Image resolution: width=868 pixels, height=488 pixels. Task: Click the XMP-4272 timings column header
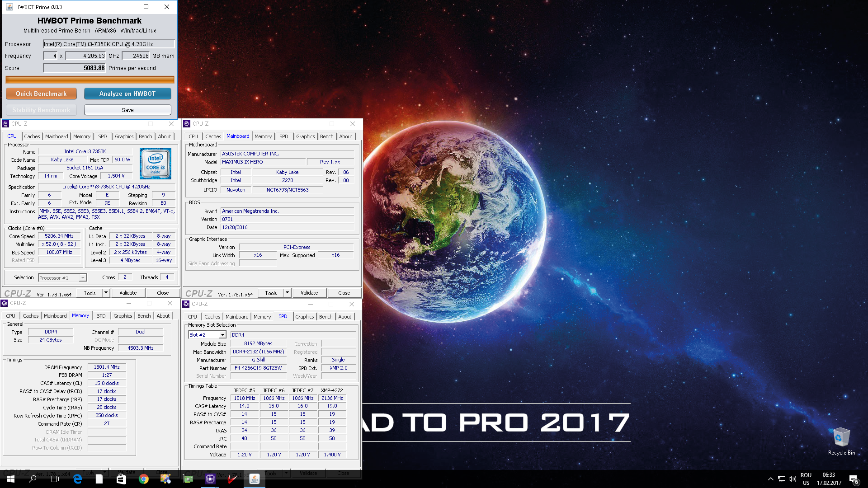[x=332, y=390]
